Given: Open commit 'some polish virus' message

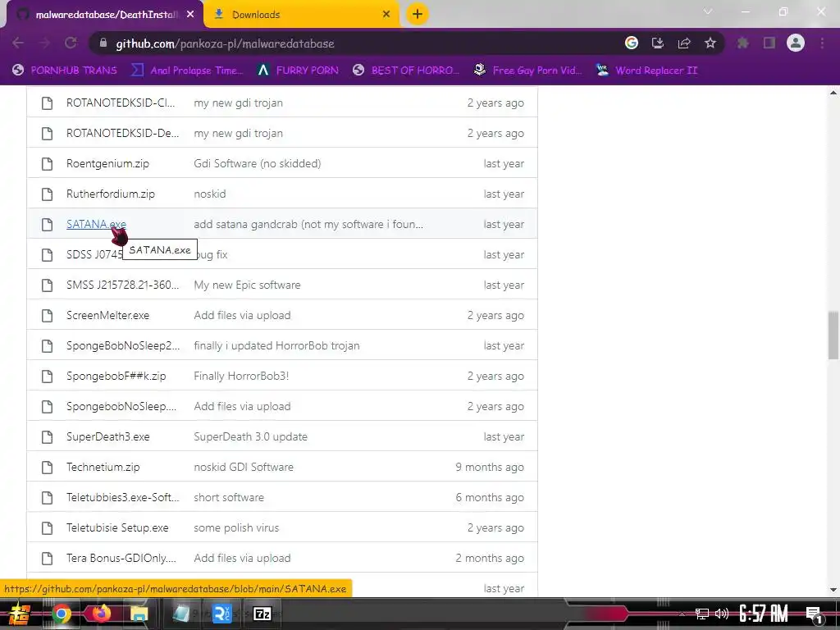Looking at the screenshot, I should point(236,527).
